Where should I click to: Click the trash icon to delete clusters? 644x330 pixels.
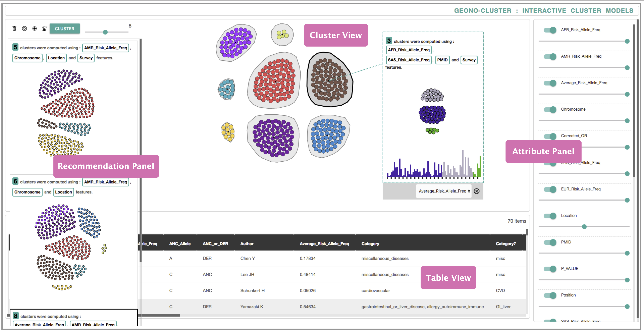(x=14, y=28)
